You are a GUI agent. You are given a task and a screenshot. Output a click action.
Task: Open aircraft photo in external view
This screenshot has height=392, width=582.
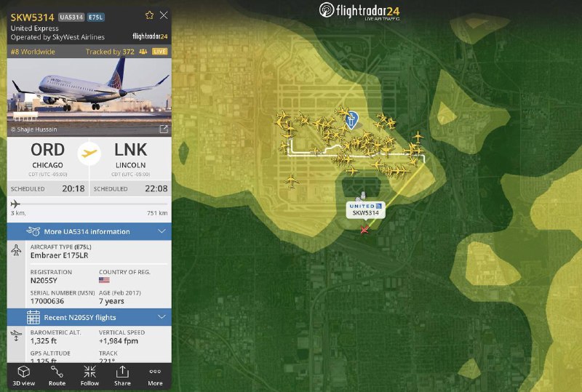(164, 129)
